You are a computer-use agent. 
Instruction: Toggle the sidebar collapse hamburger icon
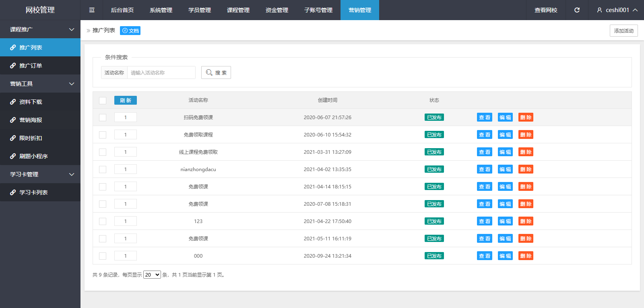92,10
